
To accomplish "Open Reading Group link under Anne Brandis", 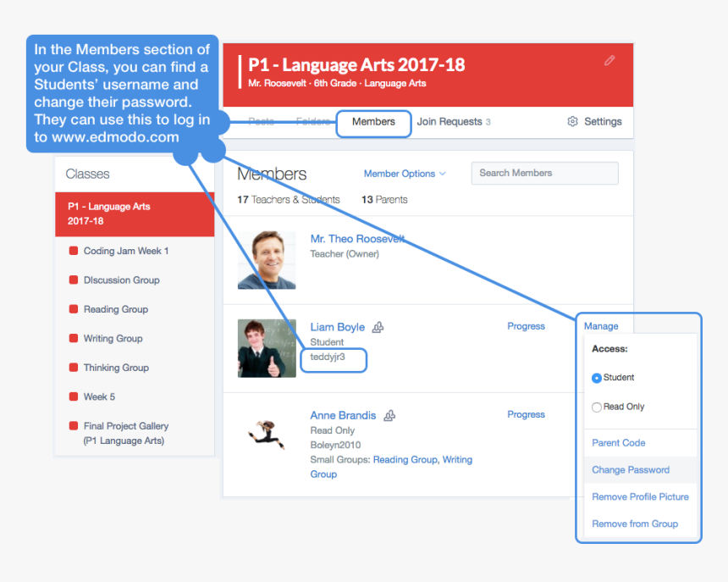I will pyautogui.click(x=405, y=459).
